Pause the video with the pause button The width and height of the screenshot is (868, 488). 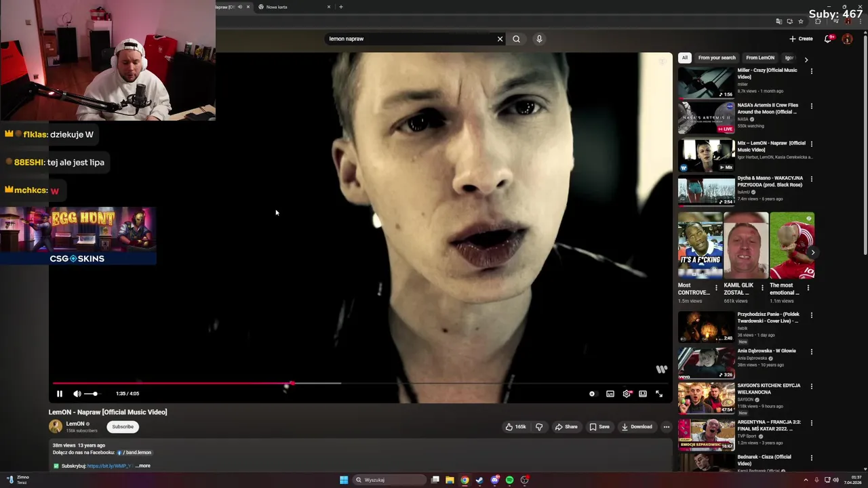point(59,394)
